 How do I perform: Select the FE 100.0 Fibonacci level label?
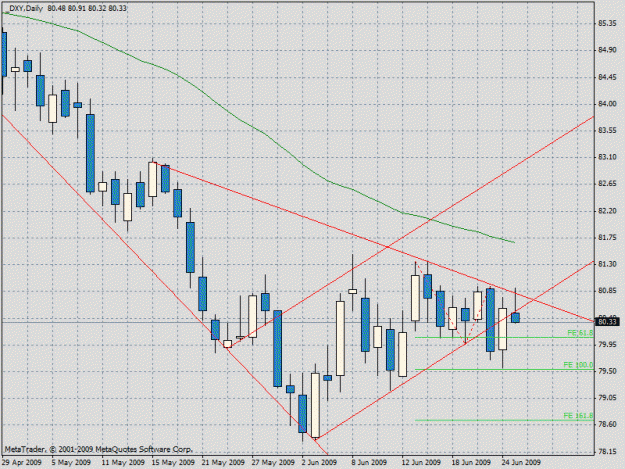[578, 365]
